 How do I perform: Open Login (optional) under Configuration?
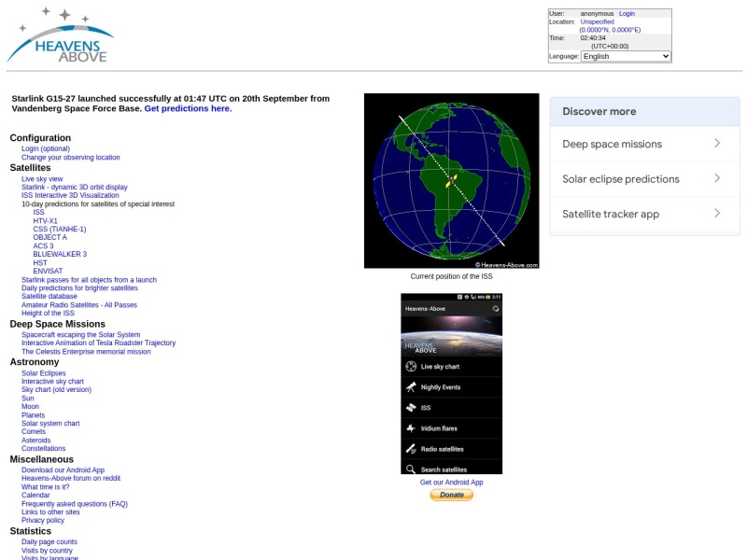(45, 148)
